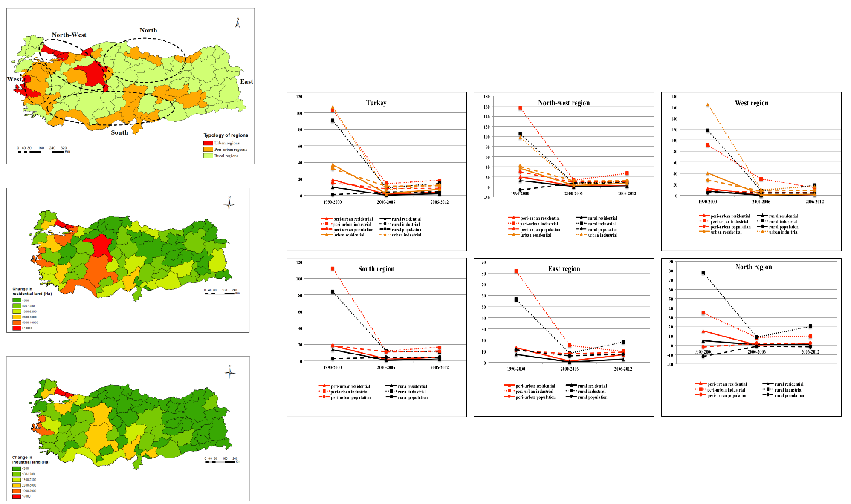The image size is (851, 504).
Task: Click the Peri-urban regions legend icon
Action: click(208, 147)
